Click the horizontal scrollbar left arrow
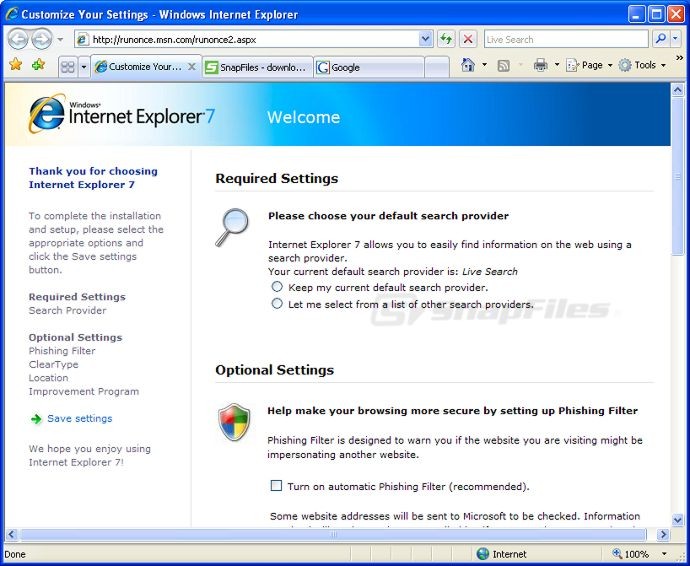Image resolution: width=690 pixels, height=566 pixels. coord(11,535)
